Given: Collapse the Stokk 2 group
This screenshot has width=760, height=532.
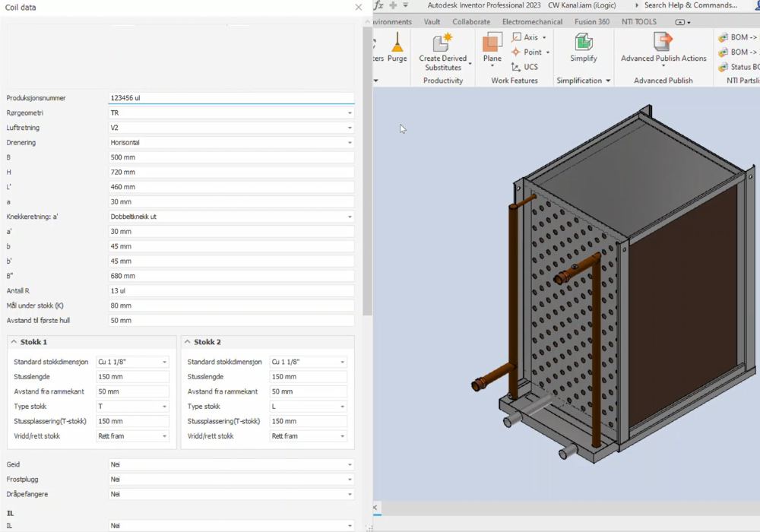Looking at the screenshot, I should (187, 342).
